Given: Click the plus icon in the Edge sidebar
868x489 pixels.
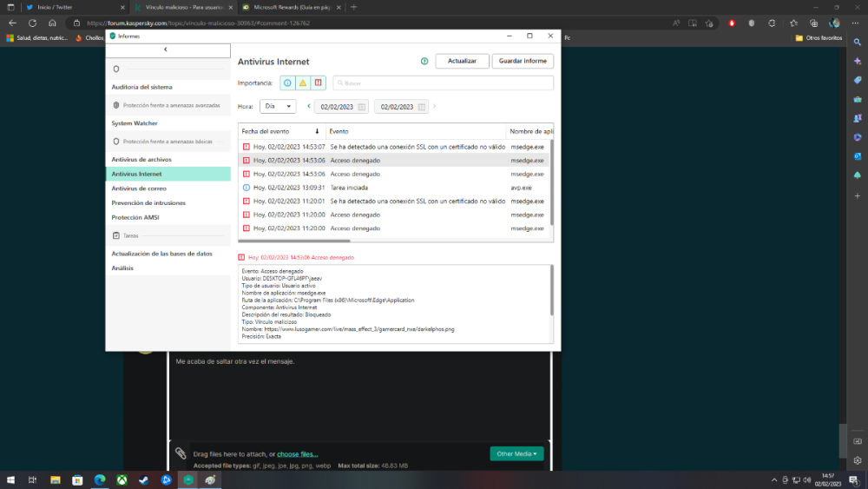Looking at the screenshot, I should click(x=858, y=196).
